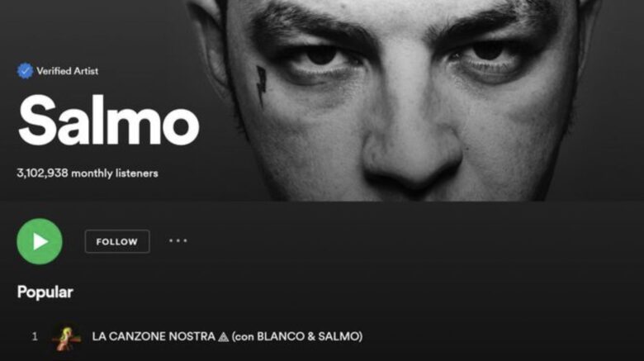Select the first Popular track row

[x=322, y=337]
